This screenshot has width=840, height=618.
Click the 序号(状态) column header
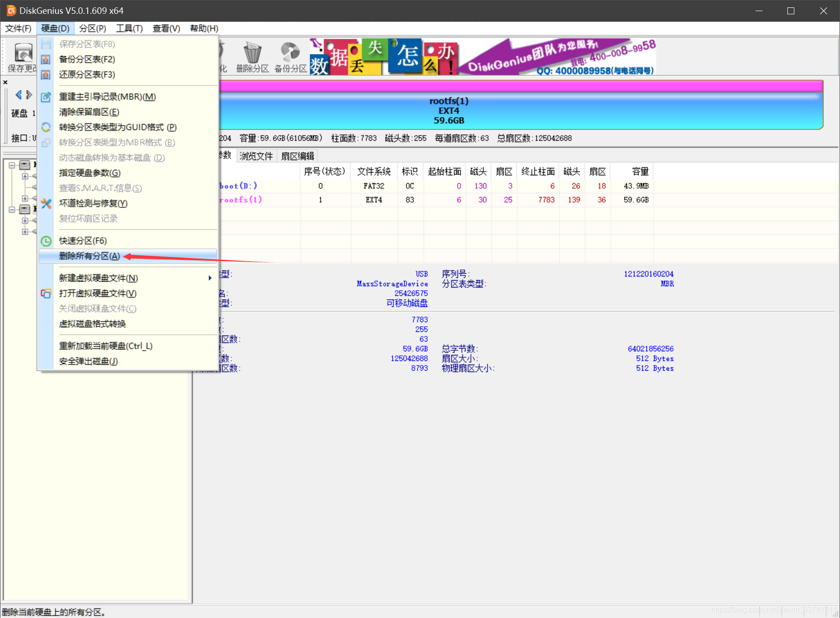pos(325,172)
